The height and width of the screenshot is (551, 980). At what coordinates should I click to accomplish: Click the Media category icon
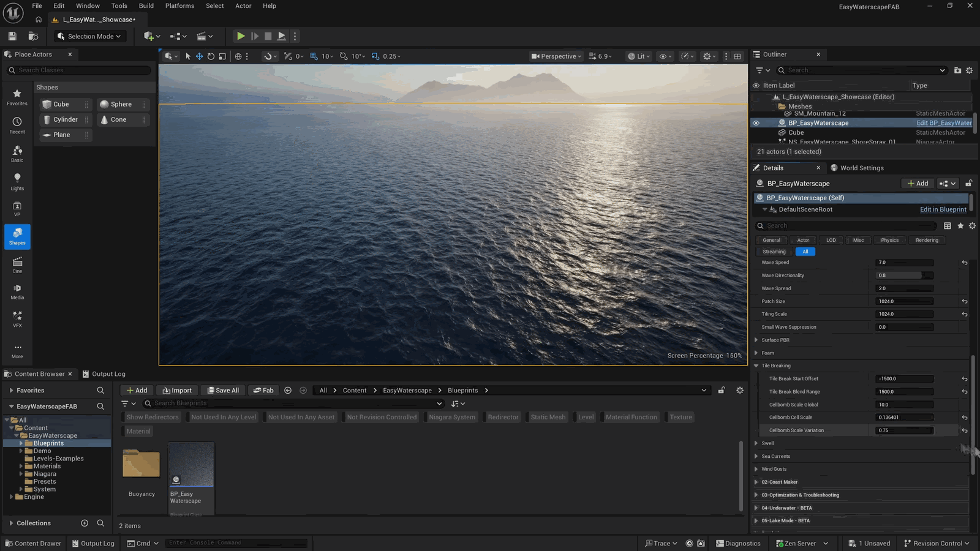tap(17, 292)
